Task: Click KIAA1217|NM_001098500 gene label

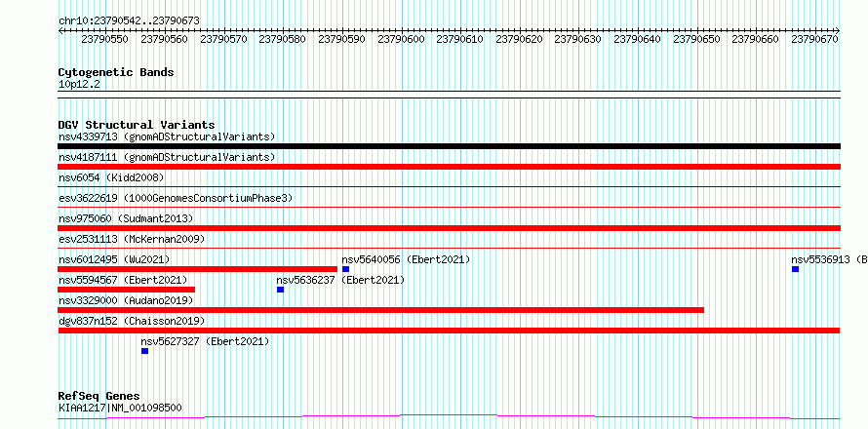Action: (x=120, y=408)
